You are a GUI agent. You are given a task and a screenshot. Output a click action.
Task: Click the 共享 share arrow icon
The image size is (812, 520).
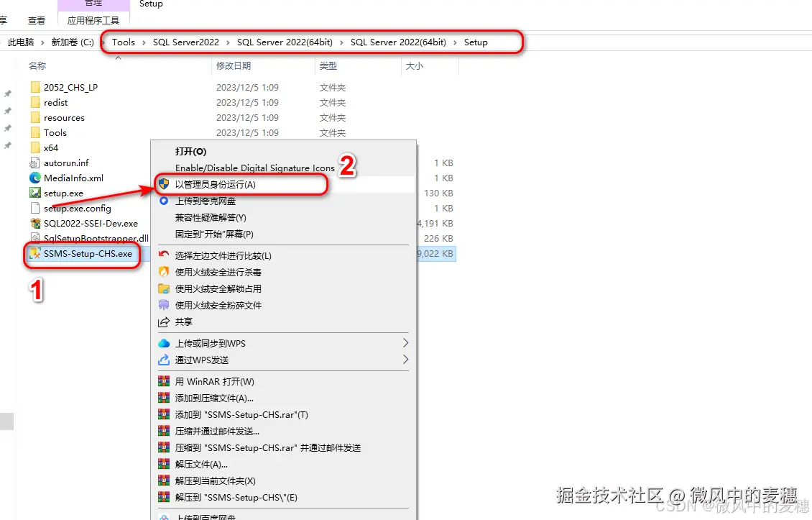(165, 323)
